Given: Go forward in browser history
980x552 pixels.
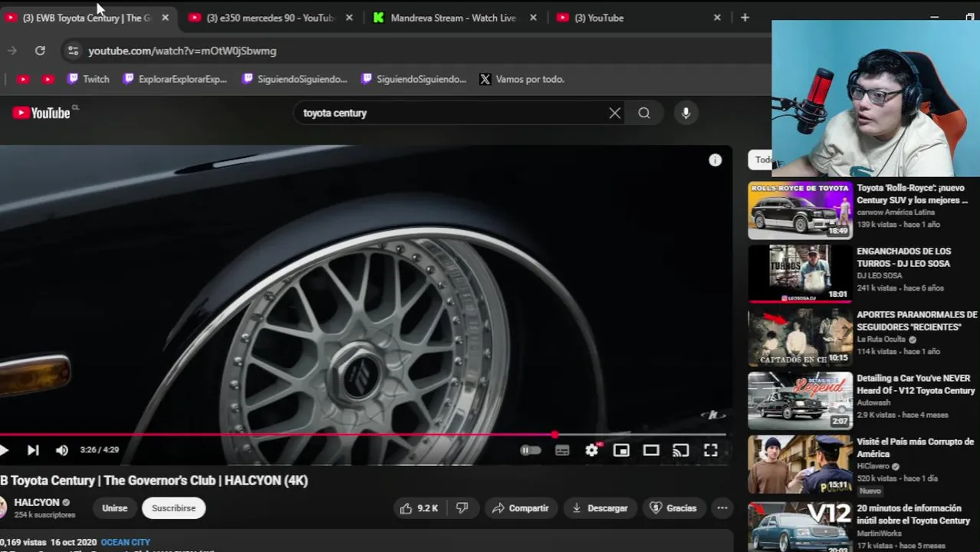Looking at the screenshot, I should tap(12, 51).
